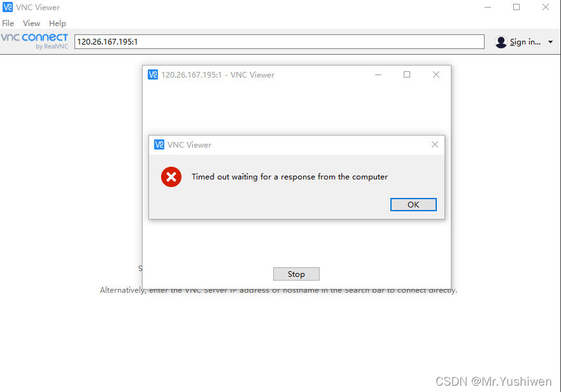Close the timed out error dialog
The height and width of the screenshot is (392, 561).
tap(435, 144)
